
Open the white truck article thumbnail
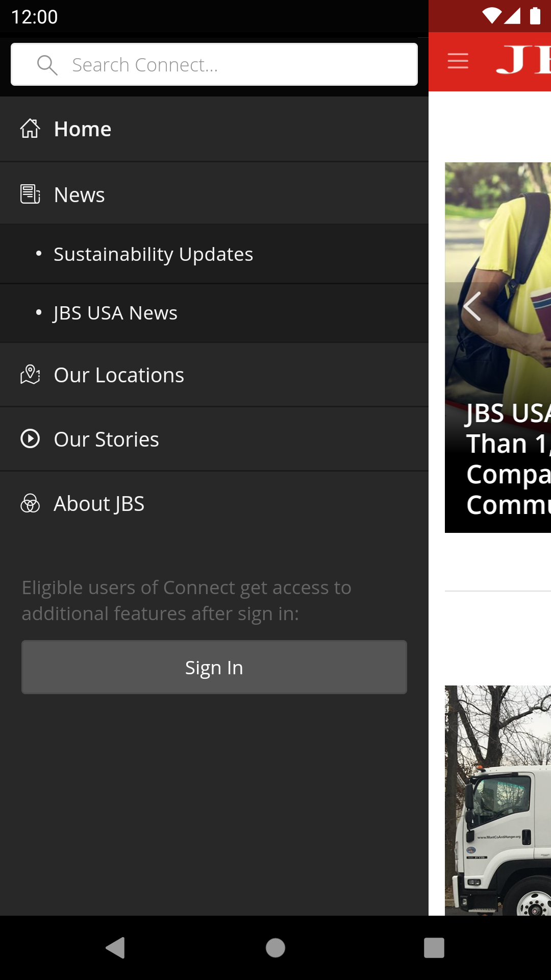[x=498, y=800]
